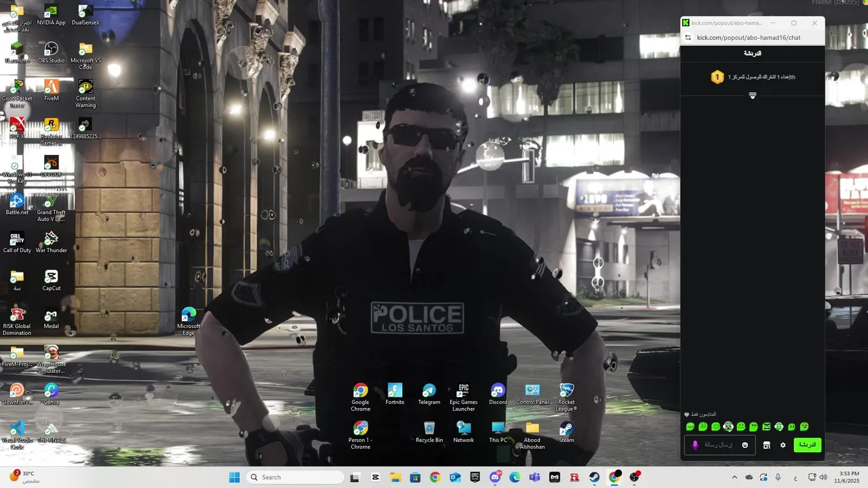Open emoji picker in Kick message box
Viewport: 868px width, 488px height.
tap(745, 445)
